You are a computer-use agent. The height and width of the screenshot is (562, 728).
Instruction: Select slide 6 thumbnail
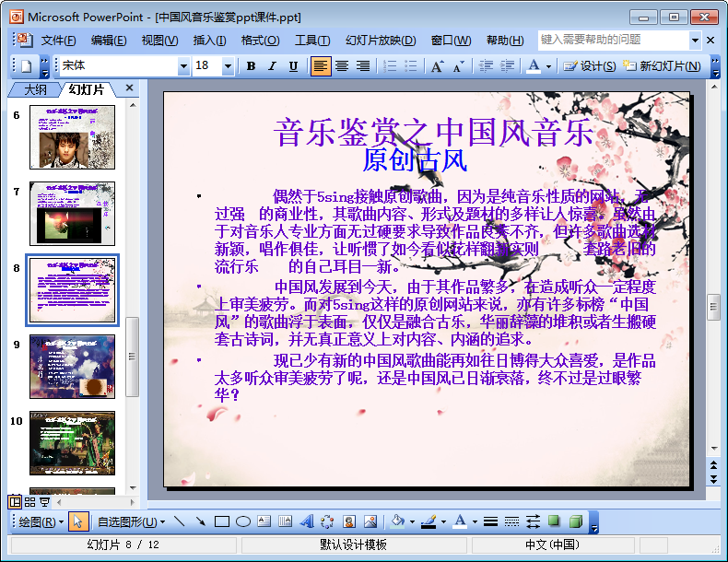(73, 137)
